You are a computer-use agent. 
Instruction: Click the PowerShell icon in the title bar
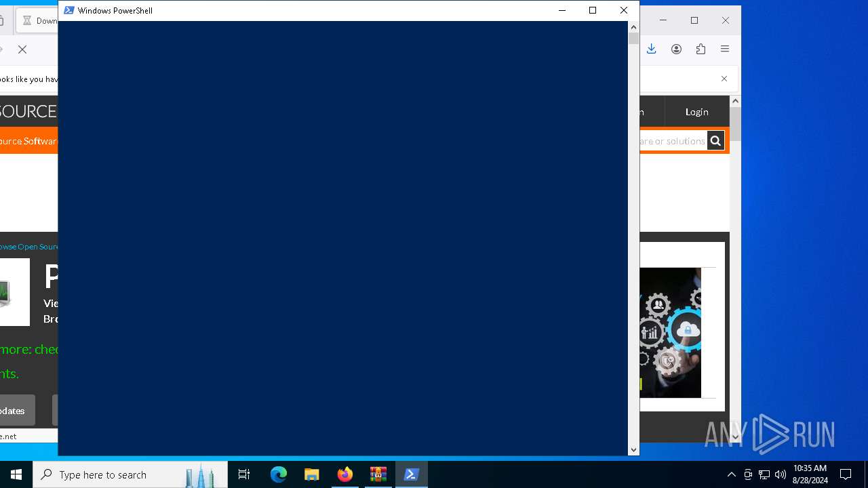pos(68,10)
